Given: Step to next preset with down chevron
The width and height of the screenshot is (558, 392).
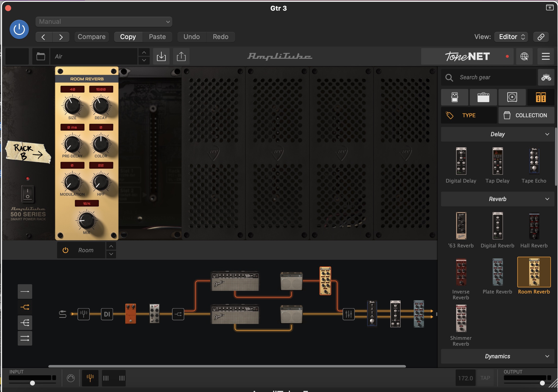Looking at the screenshot, I should click(x=144, y=60).
